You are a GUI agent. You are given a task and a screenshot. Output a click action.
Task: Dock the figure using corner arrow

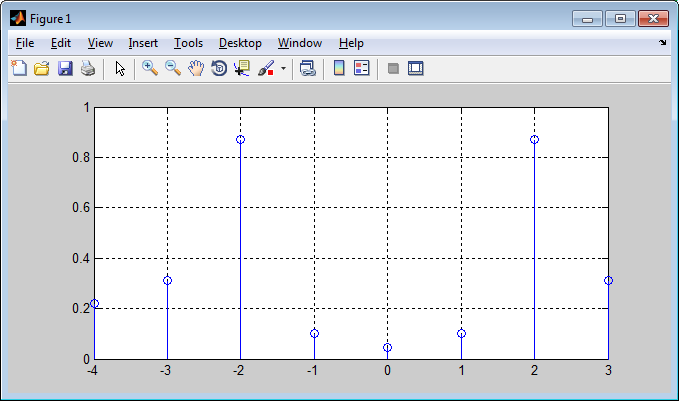click(x=663, y=42)
